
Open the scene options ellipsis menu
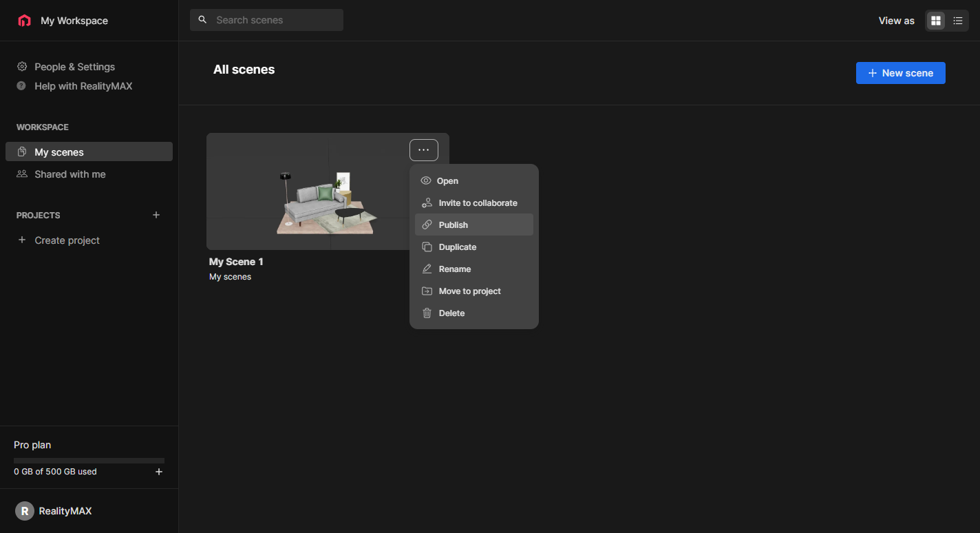[424, 149]
